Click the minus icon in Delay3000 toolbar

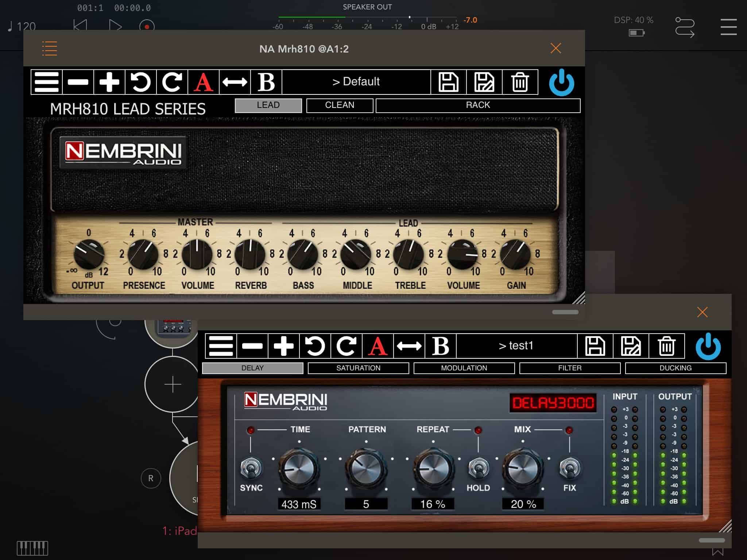252,346
